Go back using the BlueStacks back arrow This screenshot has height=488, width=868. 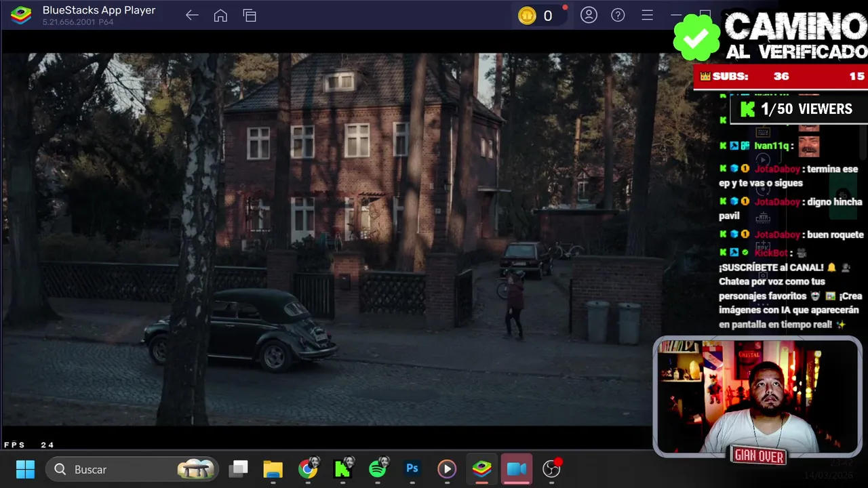(x=192, y=15)
